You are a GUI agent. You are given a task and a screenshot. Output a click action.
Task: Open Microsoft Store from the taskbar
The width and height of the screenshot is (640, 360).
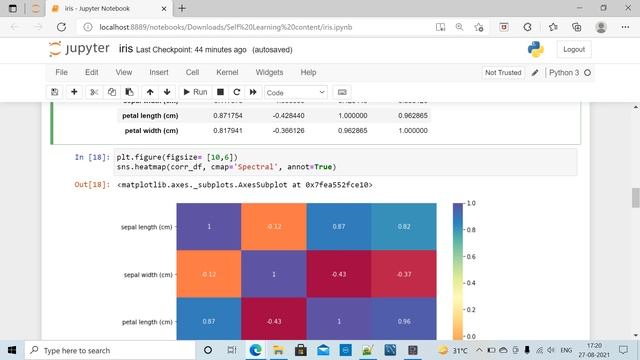tap(300, 350)
